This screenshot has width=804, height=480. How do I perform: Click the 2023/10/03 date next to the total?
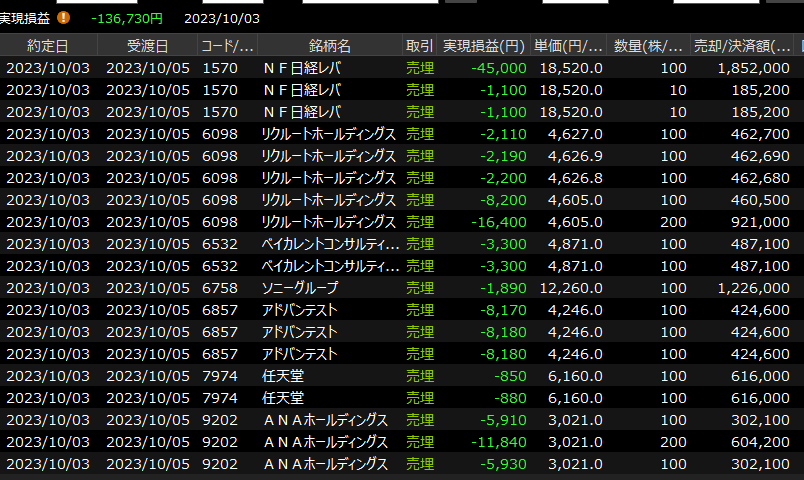(x=222, y=18)
